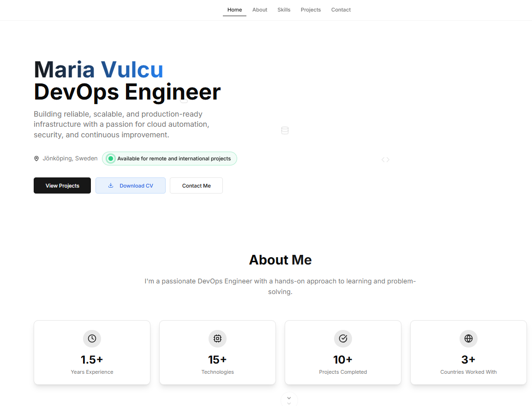Open the Skills menu item
This screenshot has height=406, width=532.
click(x=284, y=10)
